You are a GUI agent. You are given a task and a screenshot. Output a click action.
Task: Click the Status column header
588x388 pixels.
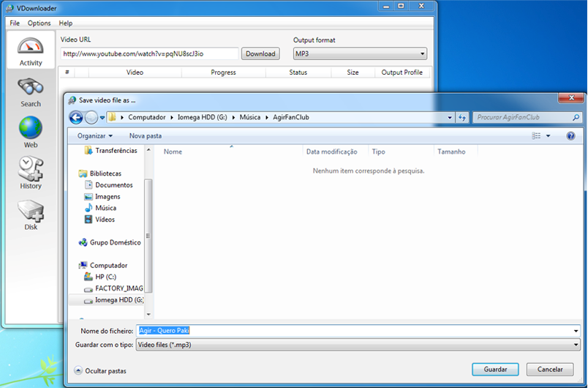(x=298, y=72)
